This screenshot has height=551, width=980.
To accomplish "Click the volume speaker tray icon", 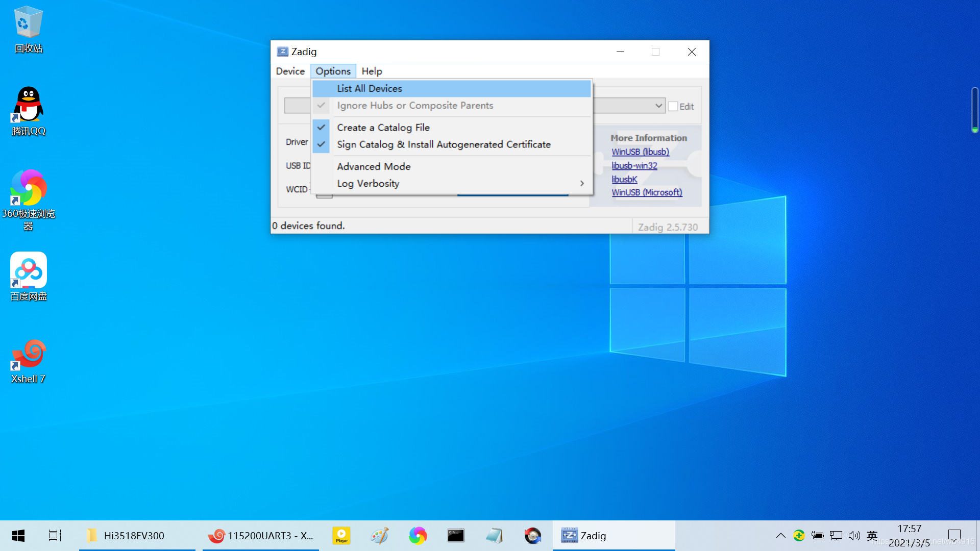I will pos(854,536).
